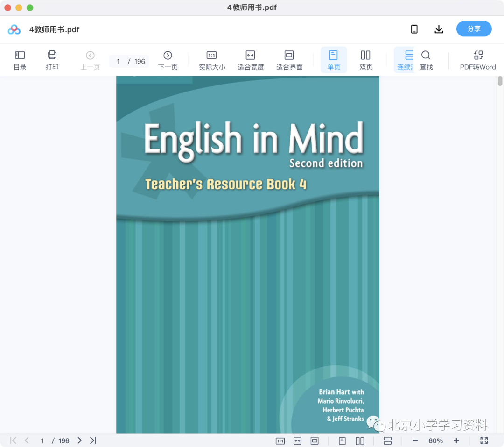Enable double page icon in the bottom bar
Viewport: 504px width, 447px height.
tap(360, 441)
